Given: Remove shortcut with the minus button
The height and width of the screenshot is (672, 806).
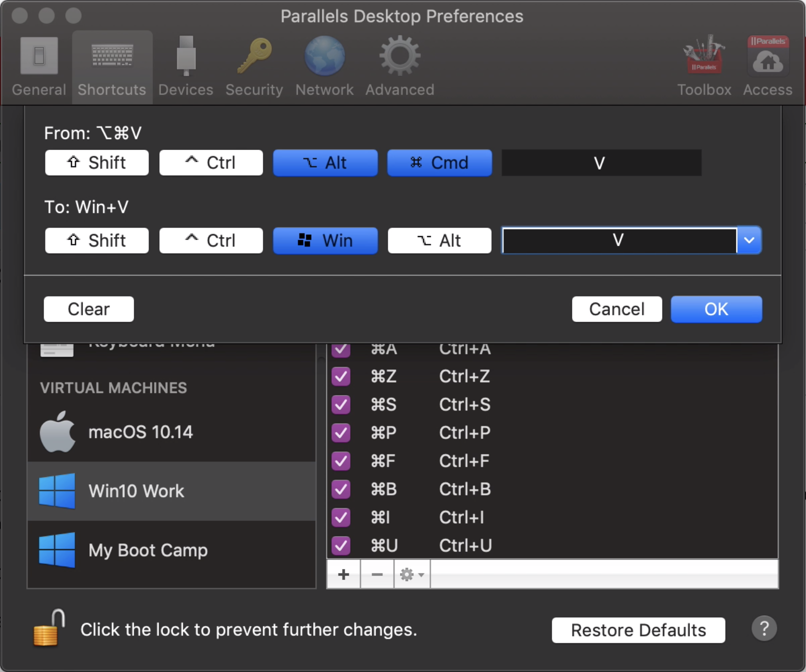Looking at the screenshot, I should pyautogui.click(x=377, y=574).
